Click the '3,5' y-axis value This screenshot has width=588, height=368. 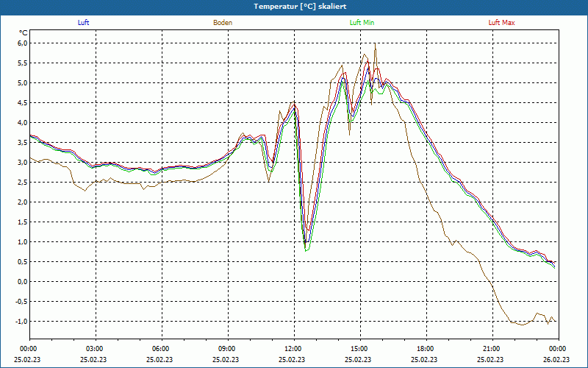(x=23, y=143)
